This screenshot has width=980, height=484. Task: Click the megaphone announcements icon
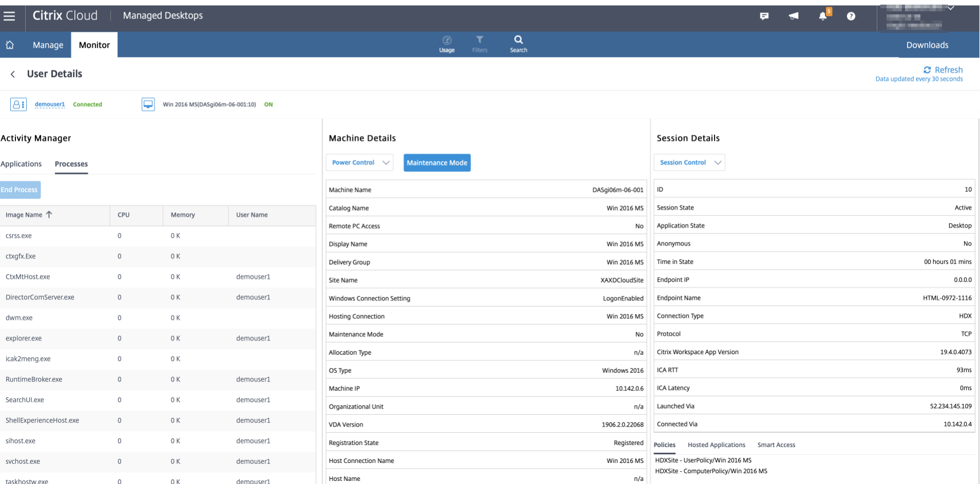point(794,16)
